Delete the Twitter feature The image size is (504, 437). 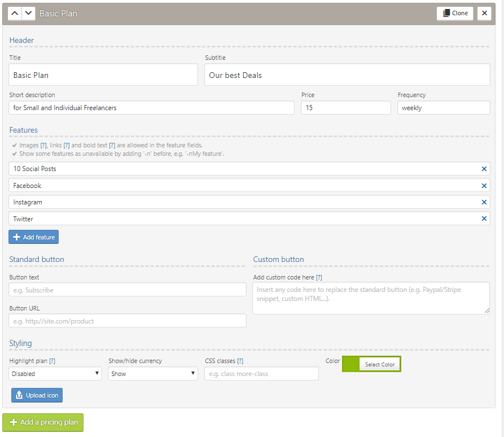484,218
